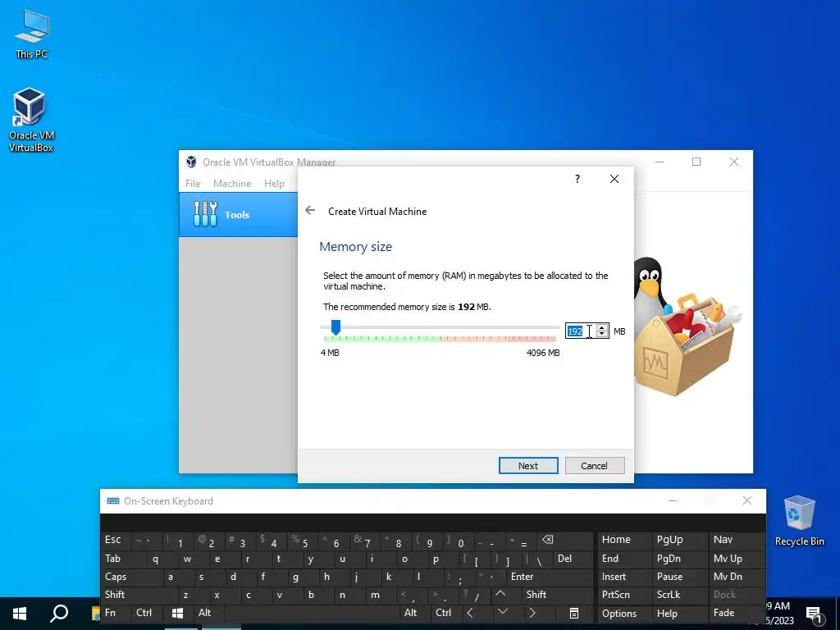Viewport: 840px width, 630px height.
Task: Increase memory with the spinbox up arrow
Action: coord(602,328)
